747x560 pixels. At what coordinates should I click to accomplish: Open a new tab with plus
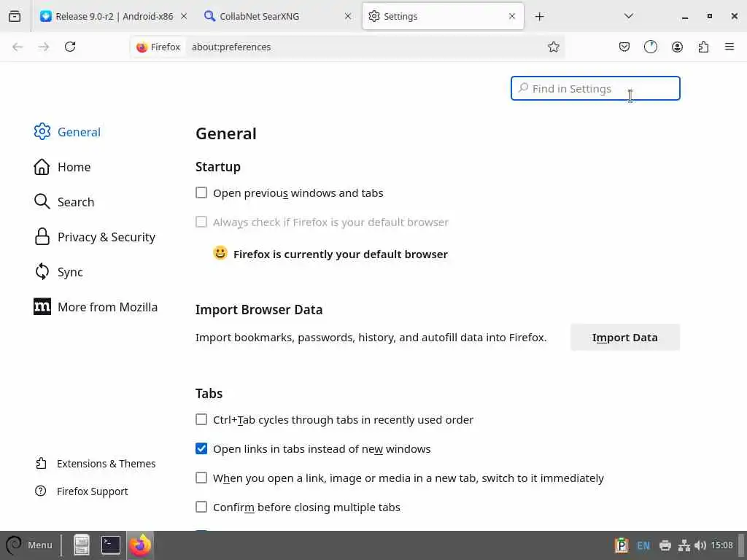(539, 16)
